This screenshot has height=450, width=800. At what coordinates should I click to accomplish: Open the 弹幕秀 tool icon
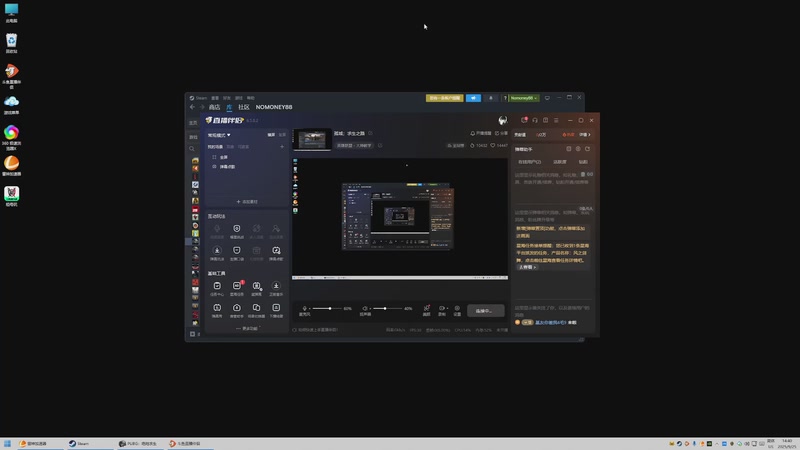pyautogui.click(x=217, y=310)
